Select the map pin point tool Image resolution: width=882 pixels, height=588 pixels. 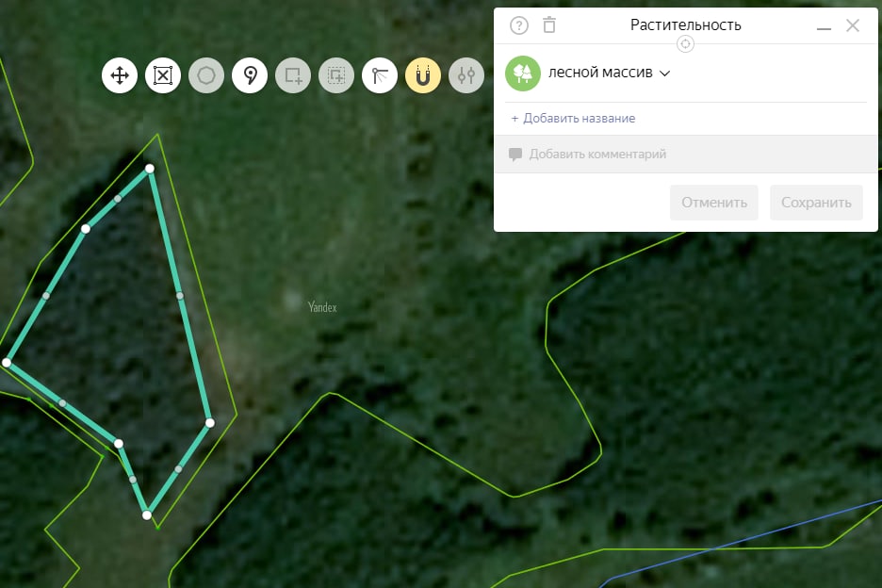250,75
